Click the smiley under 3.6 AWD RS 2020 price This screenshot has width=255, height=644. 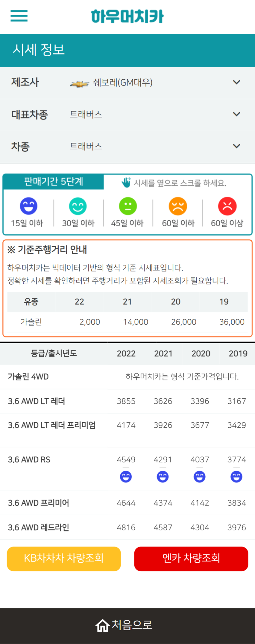[199, 476]
